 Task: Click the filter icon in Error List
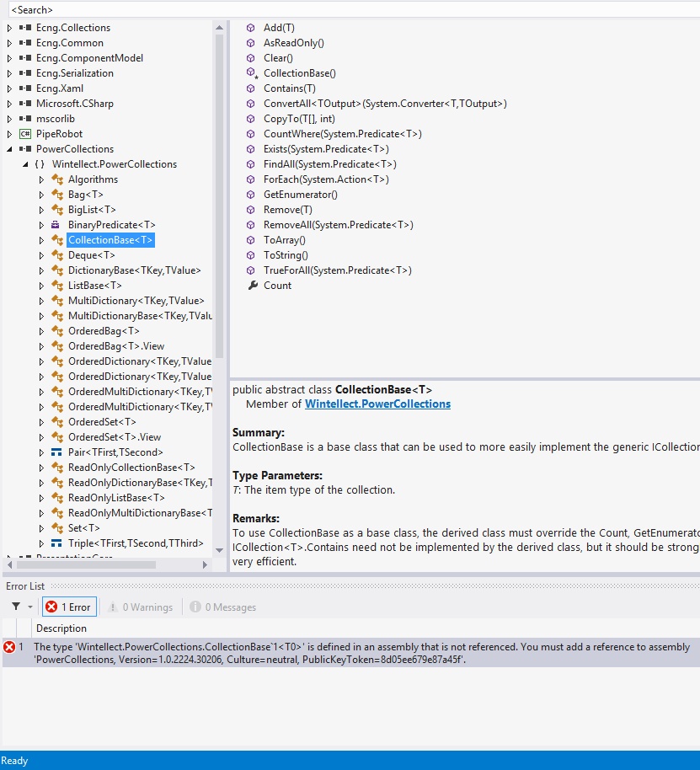[16, 607]
